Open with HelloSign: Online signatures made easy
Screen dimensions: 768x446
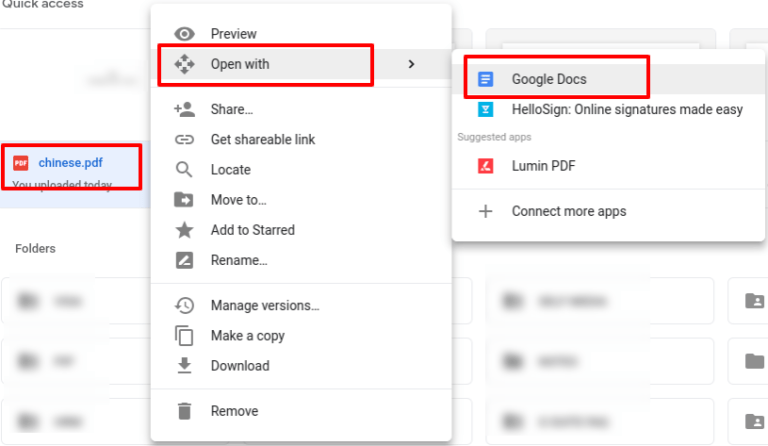click(x=608, y=109)
